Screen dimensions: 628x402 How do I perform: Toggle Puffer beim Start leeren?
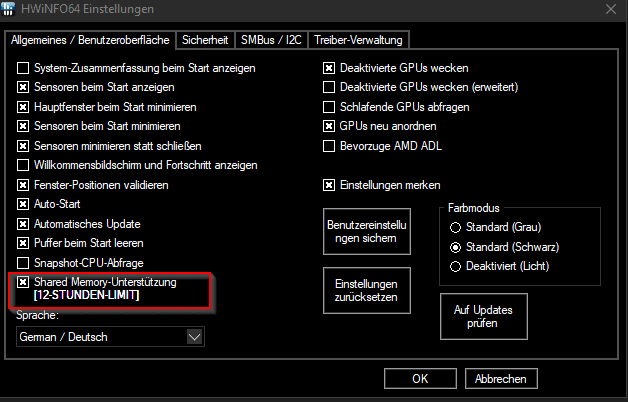tap(23, 243)
